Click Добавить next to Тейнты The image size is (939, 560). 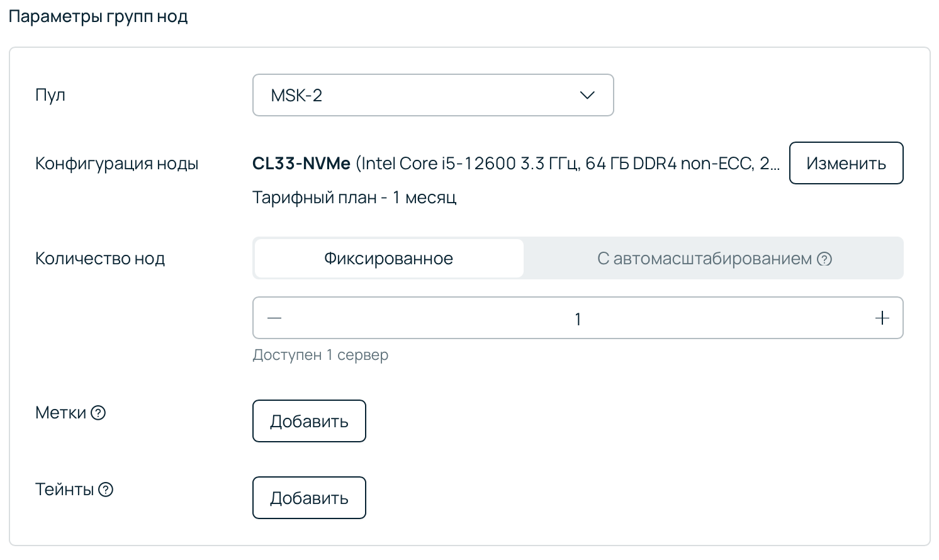pyautogui.click(x=308, y=498)
